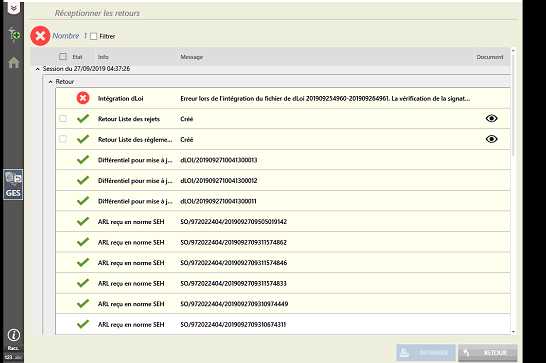The width and height of the screenshot is (546, 363).
Task: Click the IMPRIMER button
Action: point(426,353)
